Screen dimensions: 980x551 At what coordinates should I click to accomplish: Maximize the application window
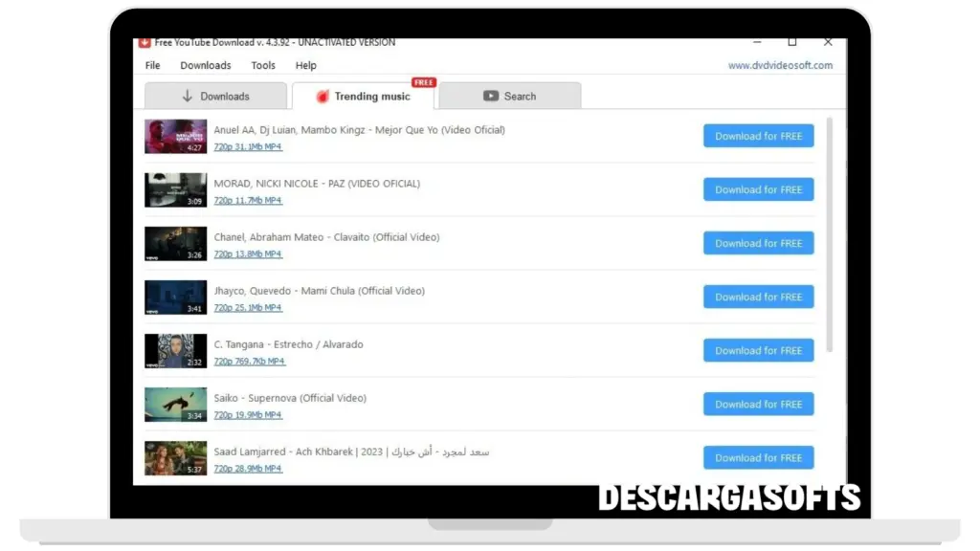click(792, 42)
